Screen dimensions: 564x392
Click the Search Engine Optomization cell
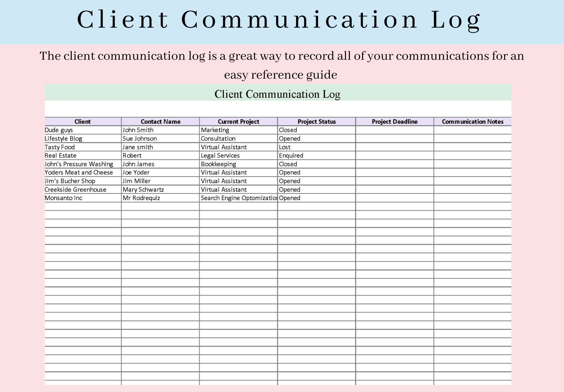click(239, 198)
